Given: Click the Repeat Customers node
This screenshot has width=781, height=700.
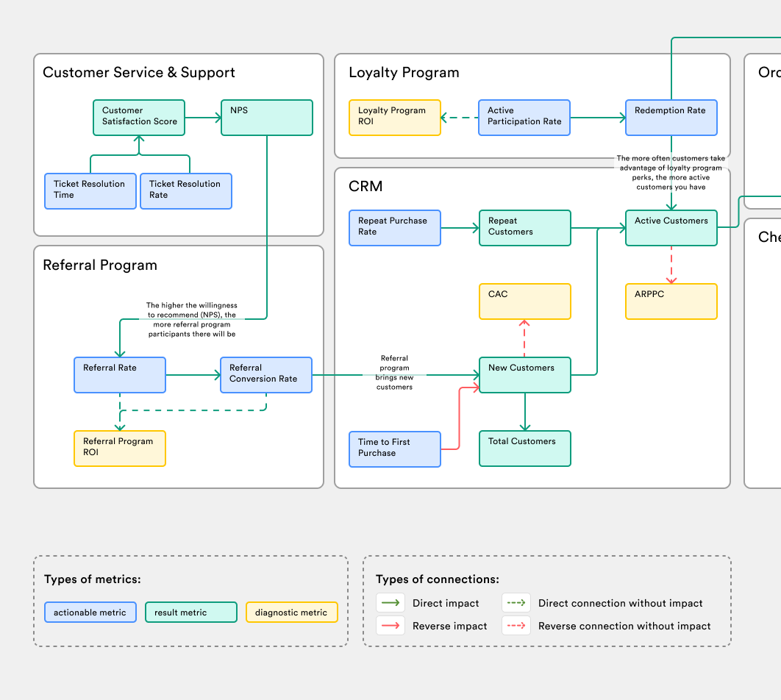Looking at the screenshot, I should pyautogui.click(x=525, y=228).
